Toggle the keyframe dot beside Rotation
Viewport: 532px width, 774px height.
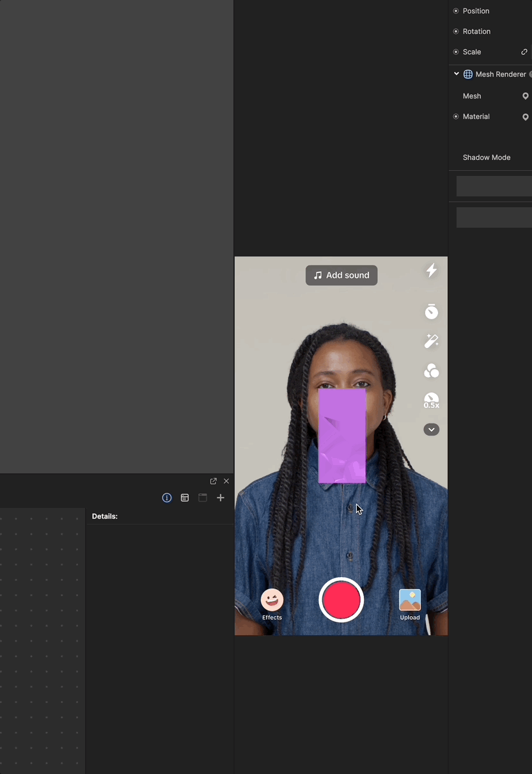456,31
